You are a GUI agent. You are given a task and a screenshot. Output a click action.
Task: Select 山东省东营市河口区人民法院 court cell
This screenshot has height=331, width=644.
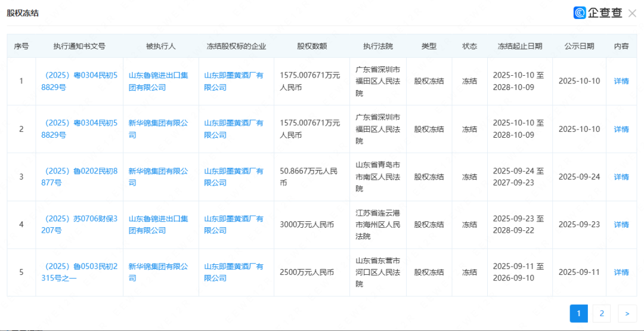378,273
